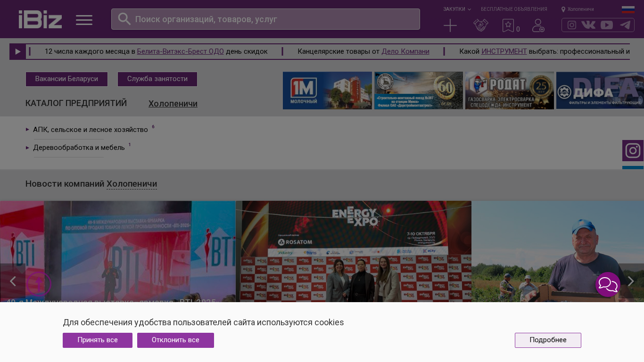Open VK social network icon
This screenshot has height=362, width=644.
tap(588, 25)
